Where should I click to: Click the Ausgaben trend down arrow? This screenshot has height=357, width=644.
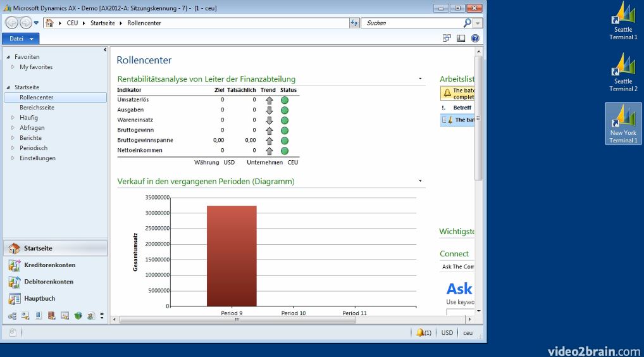pos(269,110)
